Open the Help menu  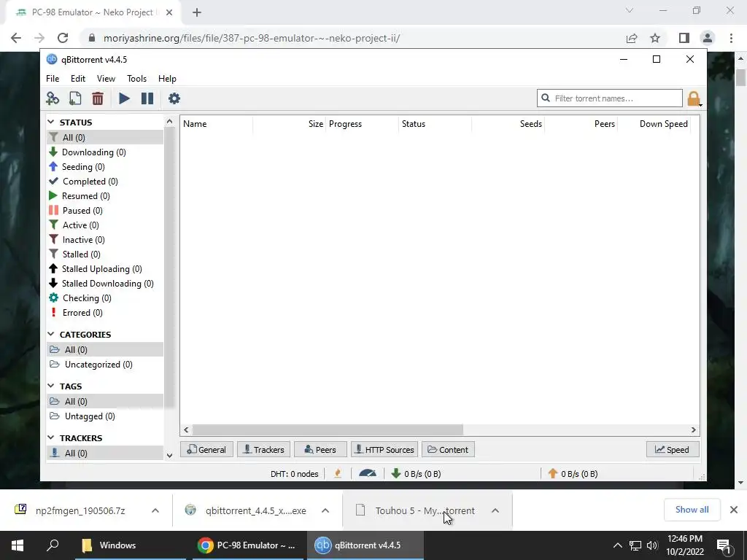167,79
